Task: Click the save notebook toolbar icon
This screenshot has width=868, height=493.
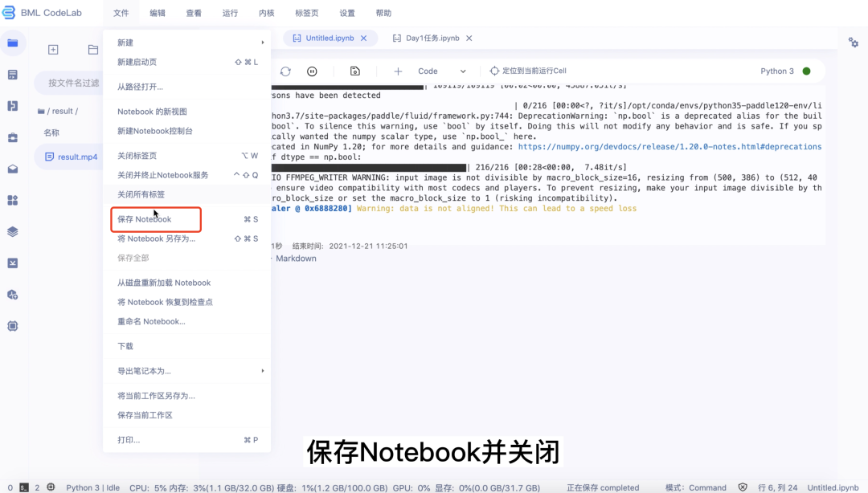Action: click(x=355, y=71)
